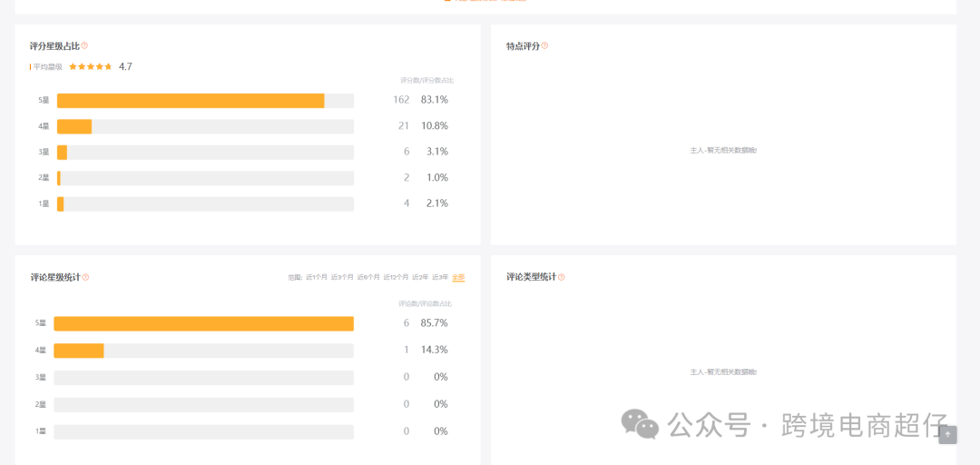
Task: Select 近6个月 range filter
Action: 368,277
